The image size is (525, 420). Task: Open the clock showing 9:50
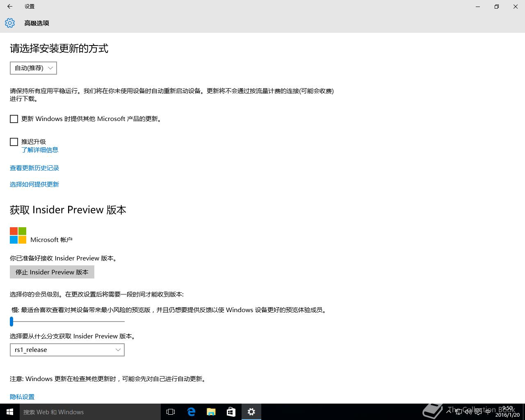tap(508, 412)
